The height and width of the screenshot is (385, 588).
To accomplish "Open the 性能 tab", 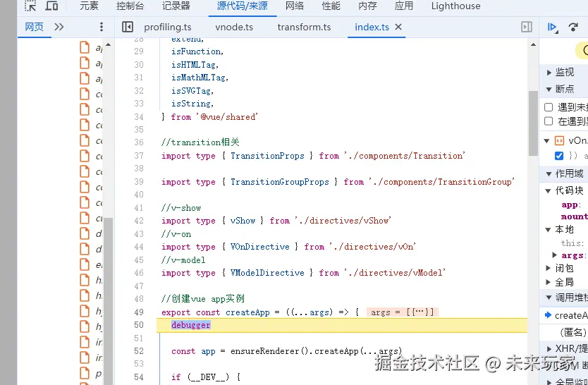I will point(331,6).
